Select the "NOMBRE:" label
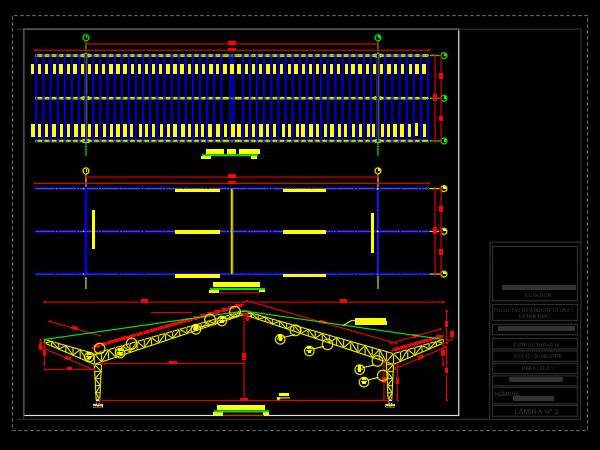Viewport: 600px width, 450px height. tap(507, 394)
